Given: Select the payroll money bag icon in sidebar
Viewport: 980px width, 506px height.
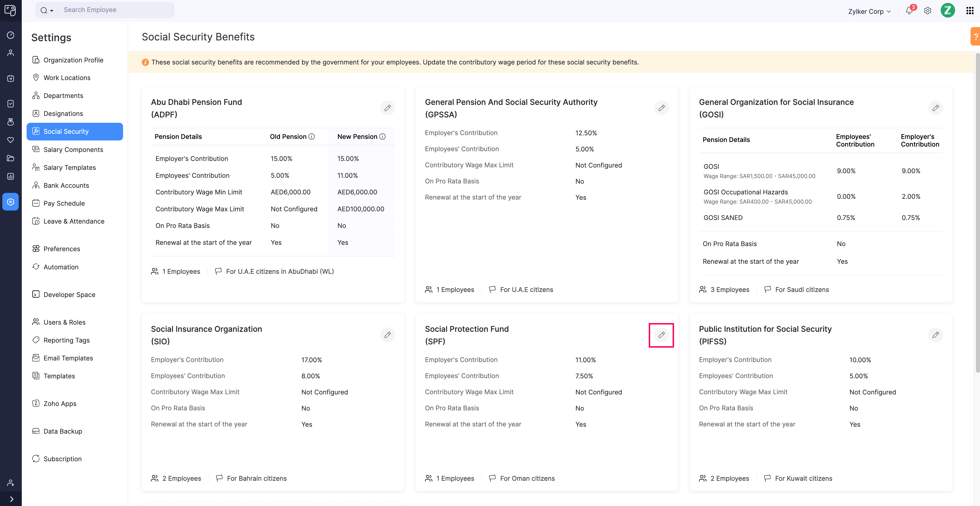Looking at the screenshot, I should 11,122.
